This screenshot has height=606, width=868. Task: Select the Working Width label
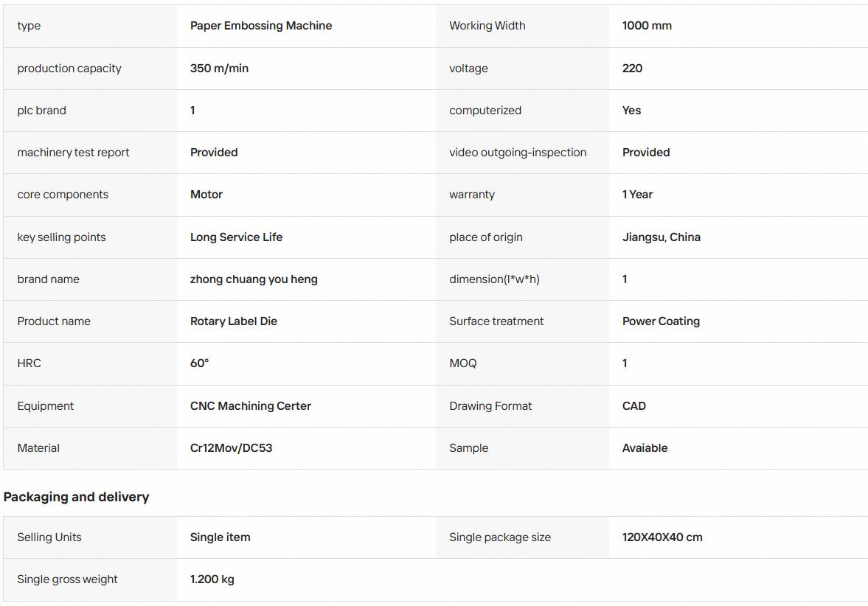[487, 26]
